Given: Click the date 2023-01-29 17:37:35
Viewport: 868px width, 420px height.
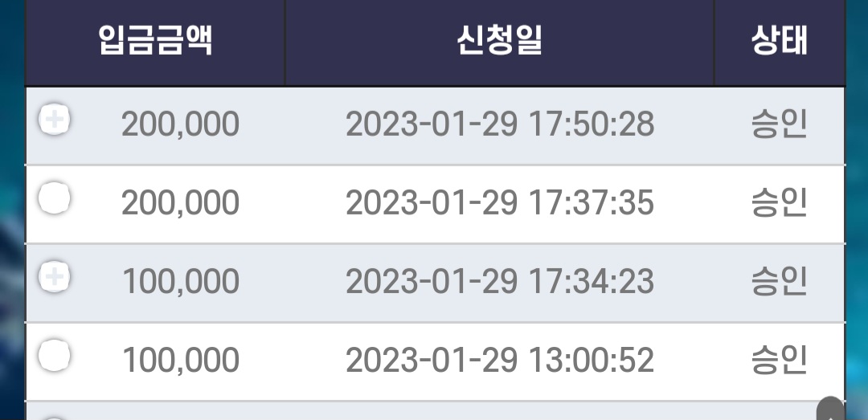Looking at the screenshot, I should point(500,202).
